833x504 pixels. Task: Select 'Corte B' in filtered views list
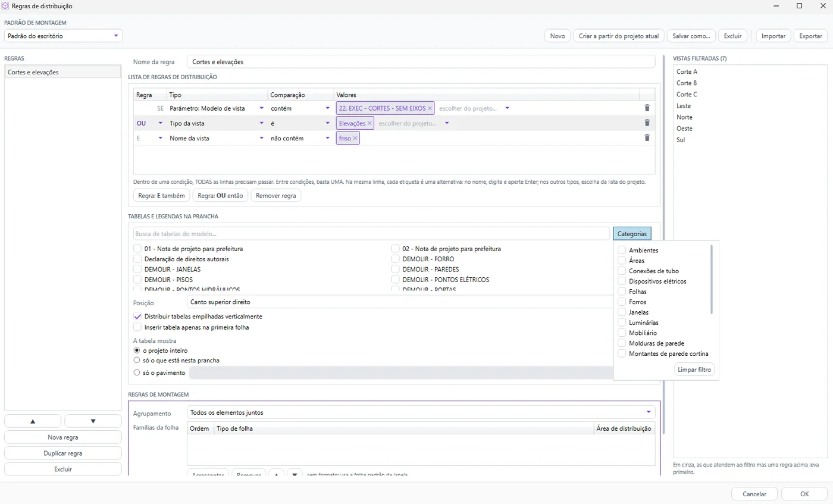pyautogui.click(x=687, y=83)
